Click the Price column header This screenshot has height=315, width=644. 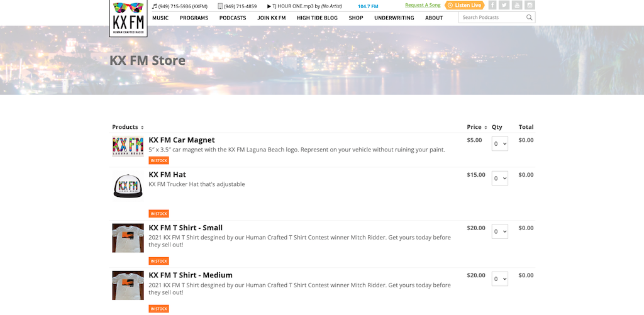tap(474, 127)
